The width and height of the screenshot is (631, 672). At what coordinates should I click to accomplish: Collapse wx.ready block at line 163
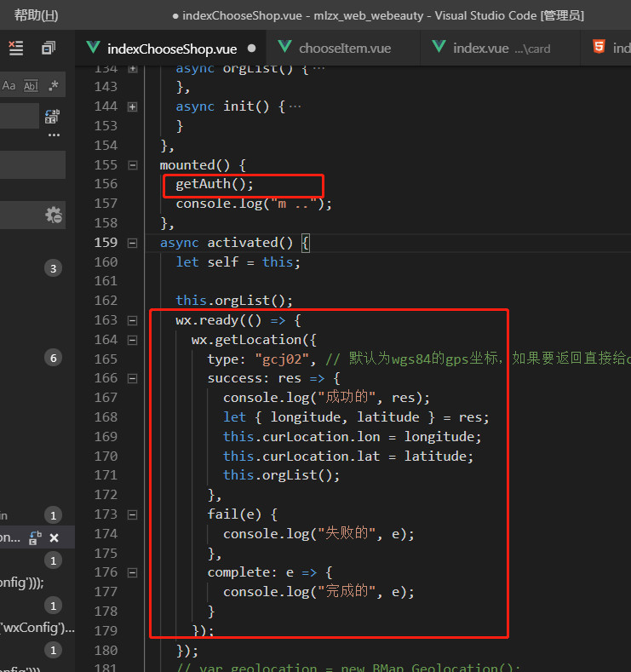click(133, 320)
